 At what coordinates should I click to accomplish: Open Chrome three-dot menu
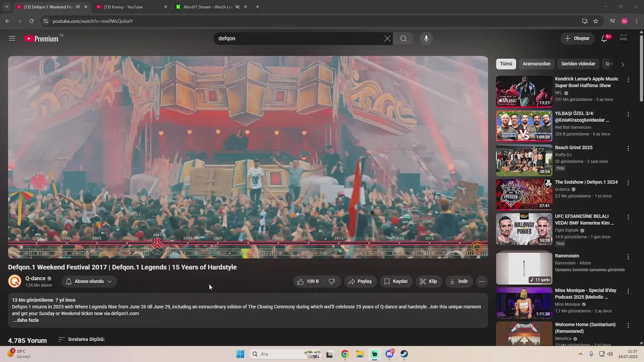(636, 21)
